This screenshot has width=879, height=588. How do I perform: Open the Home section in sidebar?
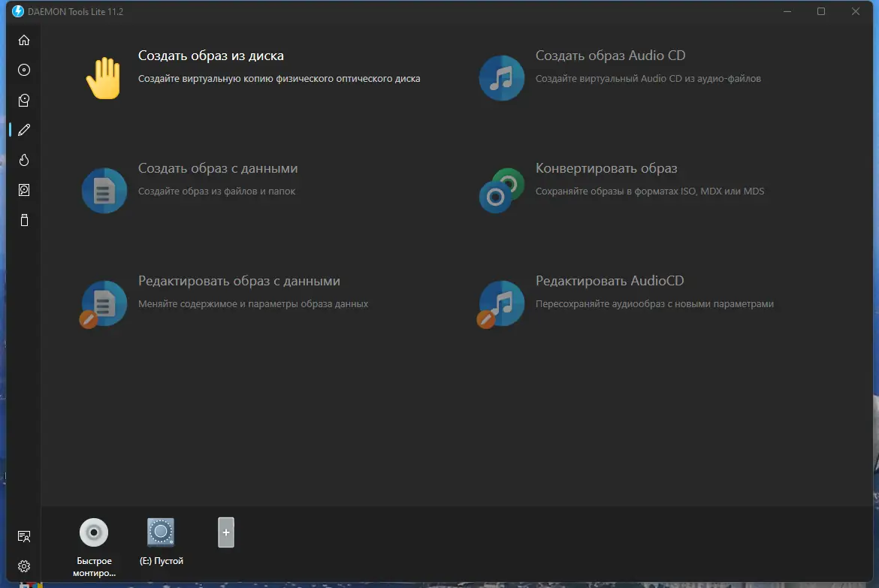(x=23, y=41)
